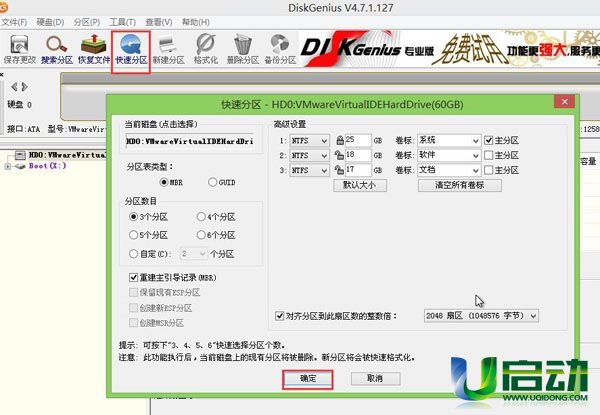Screen dimensions: 600x415
Task: Click the Save Changes (保存更改) toolbar icon
Action: [20, 49]
